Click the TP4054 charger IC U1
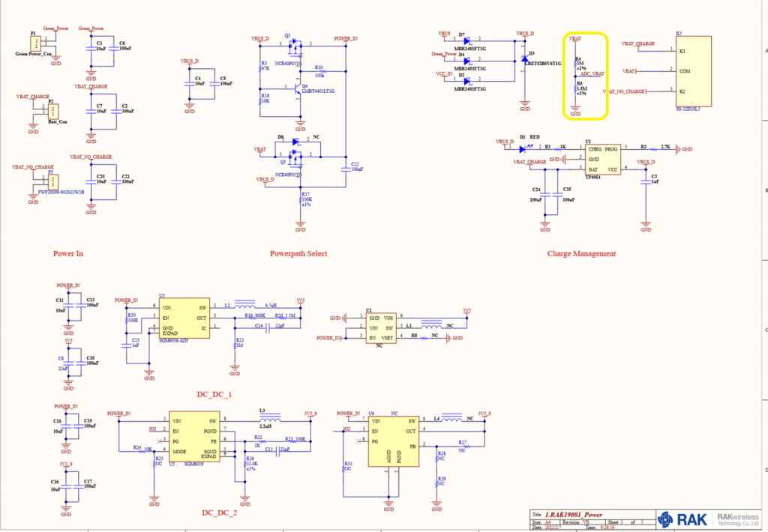 coord(603,160)
